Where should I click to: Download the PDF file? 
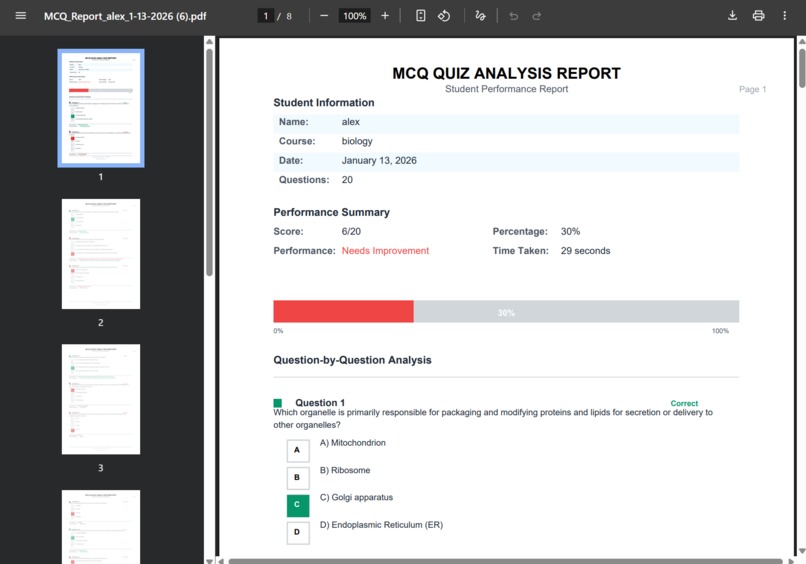coord(732,15)
